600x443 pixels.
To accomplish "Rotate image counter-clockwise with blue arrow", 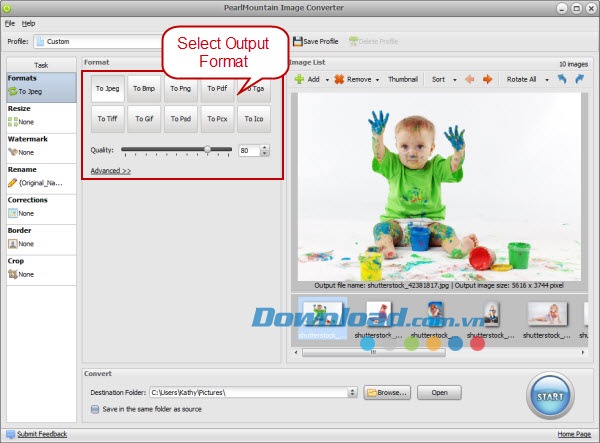I will click(x=562, y=79).
